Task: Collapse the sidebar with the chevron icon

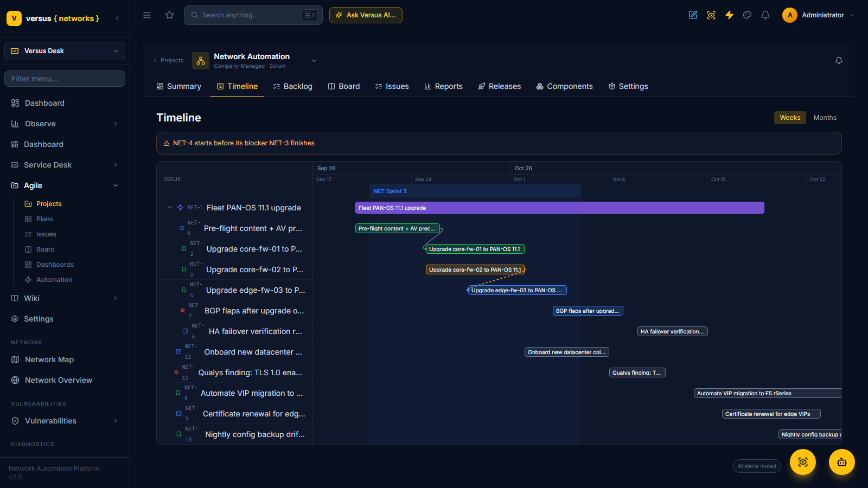Action: tap(117, 18)
